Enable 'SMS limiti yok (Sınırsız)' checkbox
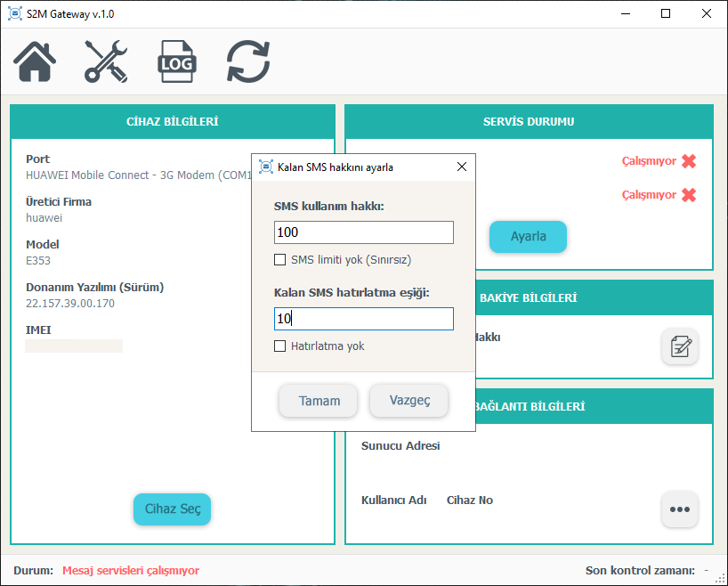Image resolution: width=728 pixels, height=586 pixels. click(280, 260)
